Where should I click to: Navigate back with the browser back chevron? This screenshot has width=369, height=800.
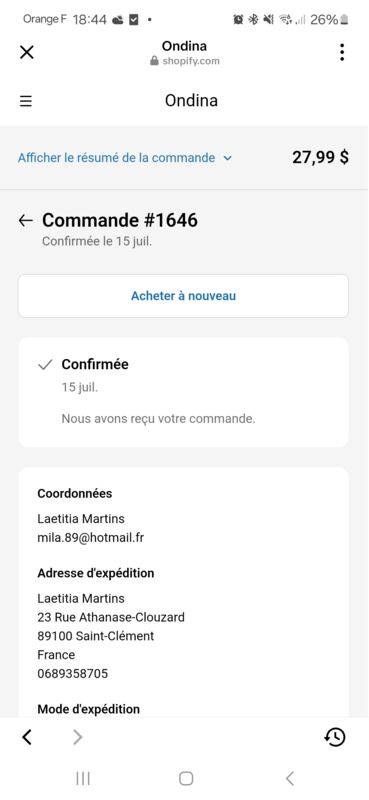pyautogui.click(x=27, y=737)
